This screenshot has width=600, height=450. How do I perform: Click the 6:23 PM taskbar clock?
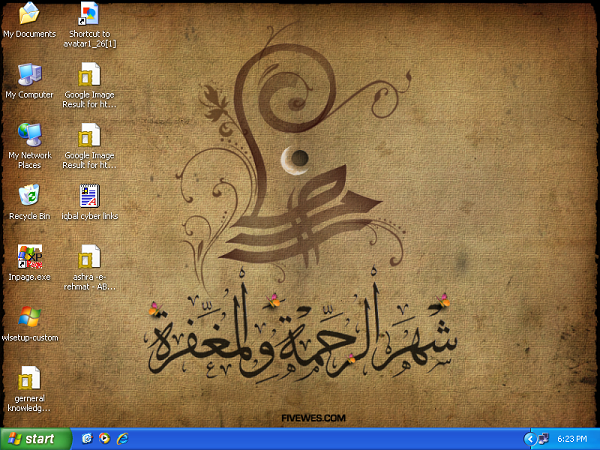572,439
